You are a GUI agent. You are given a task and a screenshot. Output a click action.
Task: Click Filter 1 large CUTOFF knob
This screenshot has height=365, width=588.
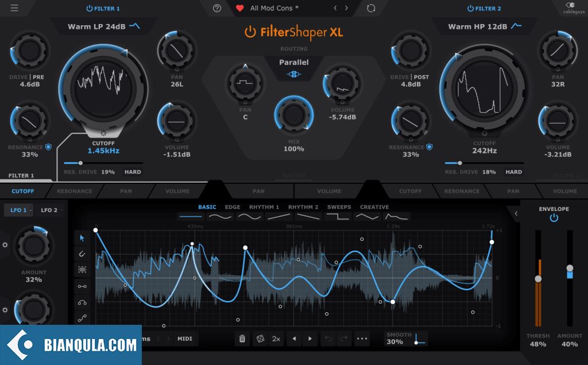103,89
